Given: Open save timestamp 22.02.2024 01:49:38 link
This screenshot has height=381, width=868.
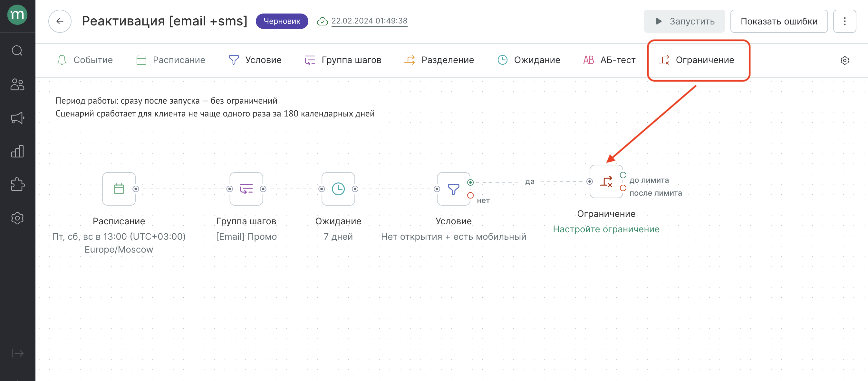Looking at the screenshot, I should pyautogui.click(x=369, y=21).
